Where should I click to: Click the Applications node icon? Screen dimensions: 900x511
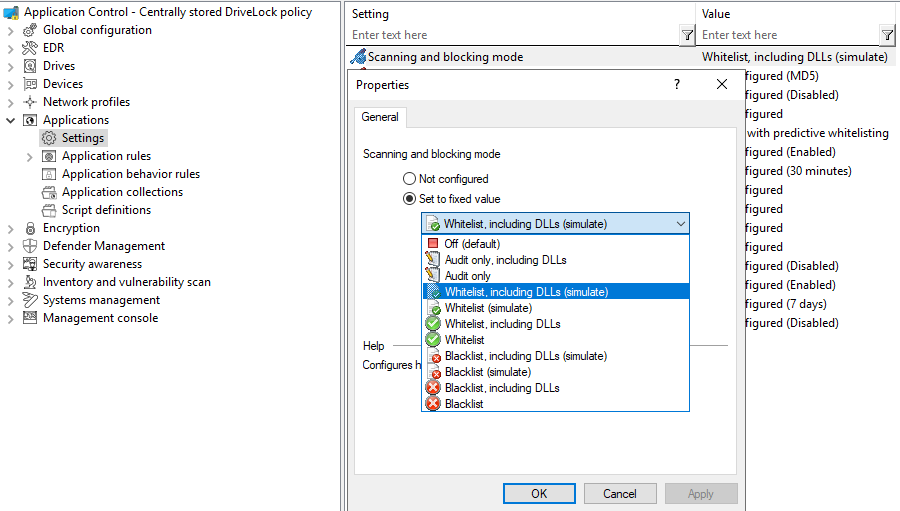point(30,120)
